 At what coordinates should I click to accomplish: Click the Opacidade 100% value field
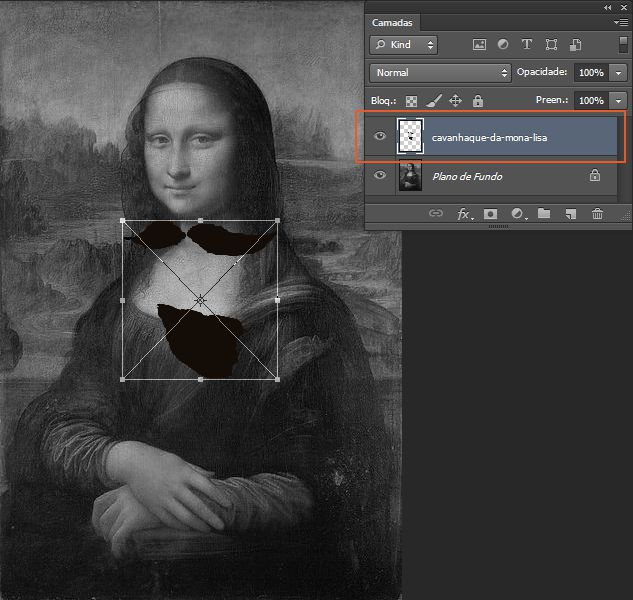point(592,73)
